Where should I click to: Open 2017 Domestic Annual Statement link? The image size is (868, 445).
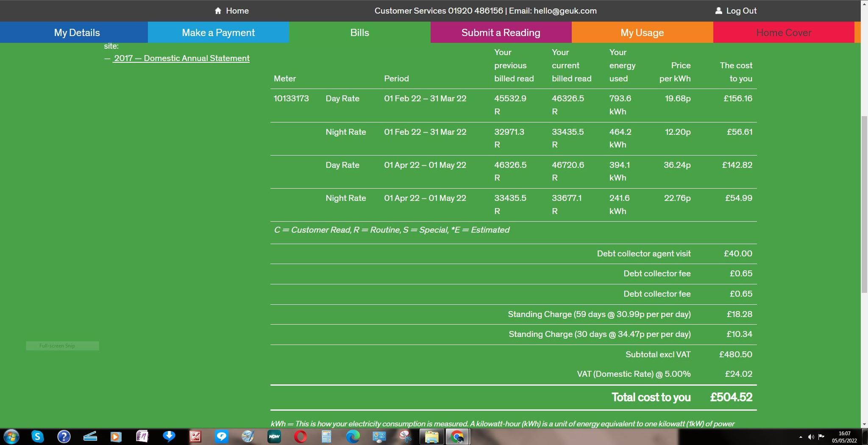pyautogui.click(x=181, y=58)
